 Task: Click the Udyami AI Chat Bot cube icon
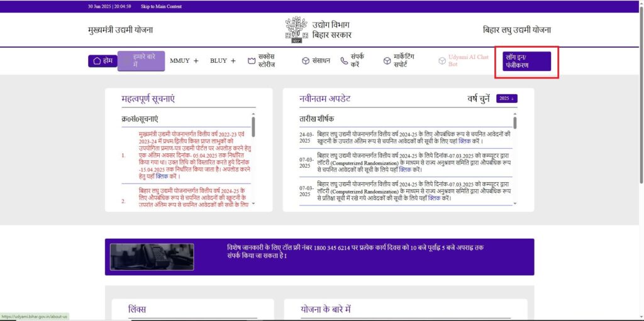(442, 61)
